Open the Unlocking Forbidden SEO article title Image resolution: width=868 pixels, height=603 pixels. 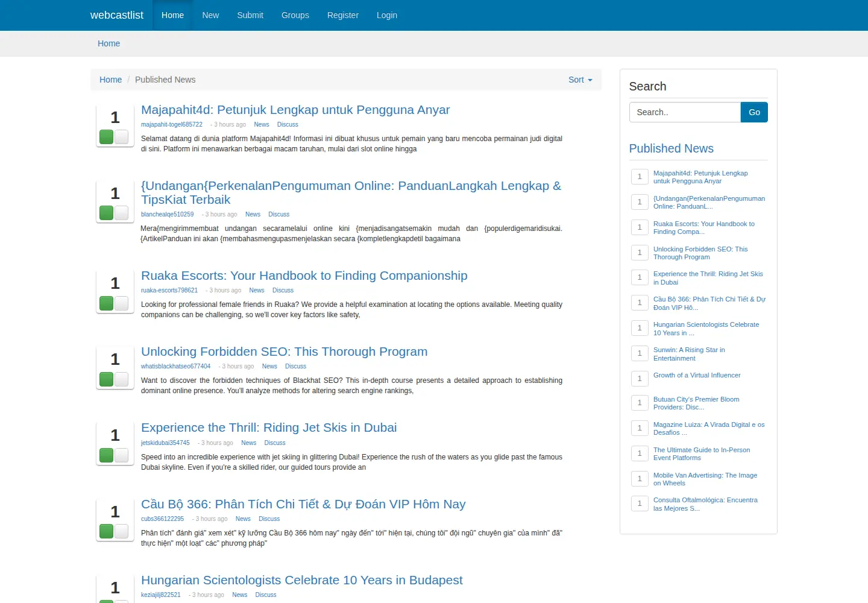285,352
